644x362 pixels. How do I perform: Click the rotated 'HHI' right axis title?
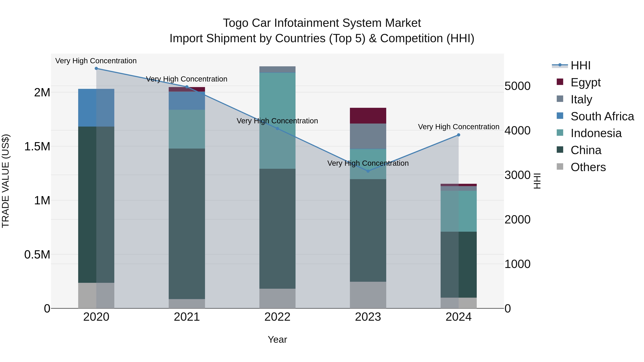(x=537, y=181)
